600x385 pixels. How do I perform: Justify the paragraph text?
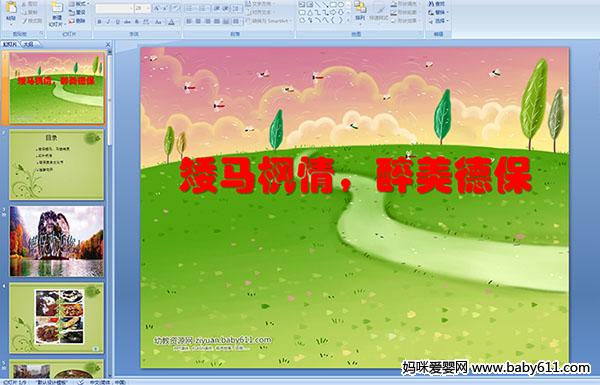217,21
